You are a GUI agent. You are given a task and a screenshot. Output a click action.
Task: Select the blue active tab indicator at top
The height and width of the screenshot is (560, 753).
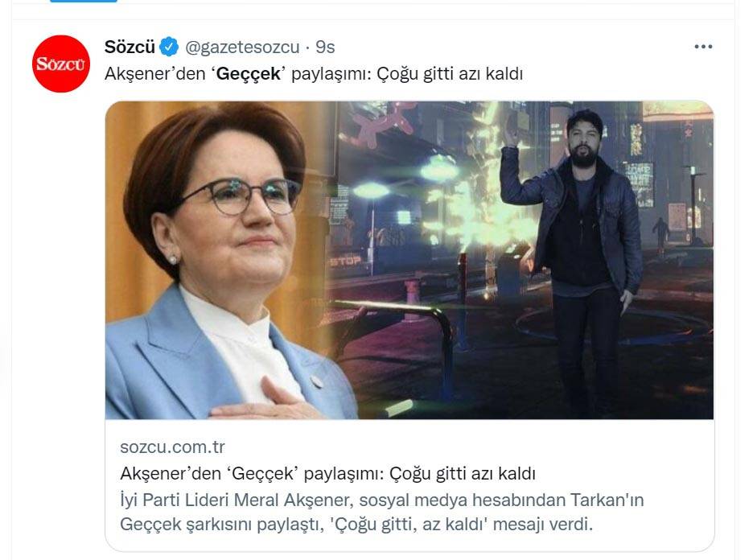[x=84, y=1]
